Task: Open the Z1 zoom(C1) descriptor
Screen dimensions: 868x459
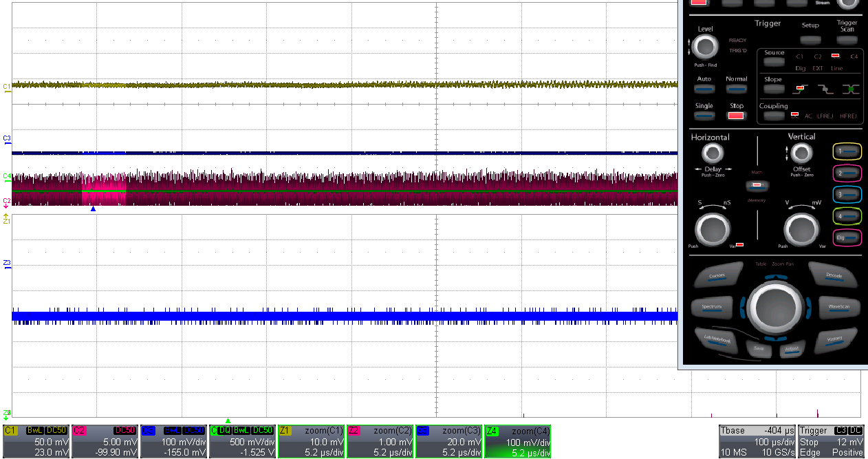Action: coord(311,441)
